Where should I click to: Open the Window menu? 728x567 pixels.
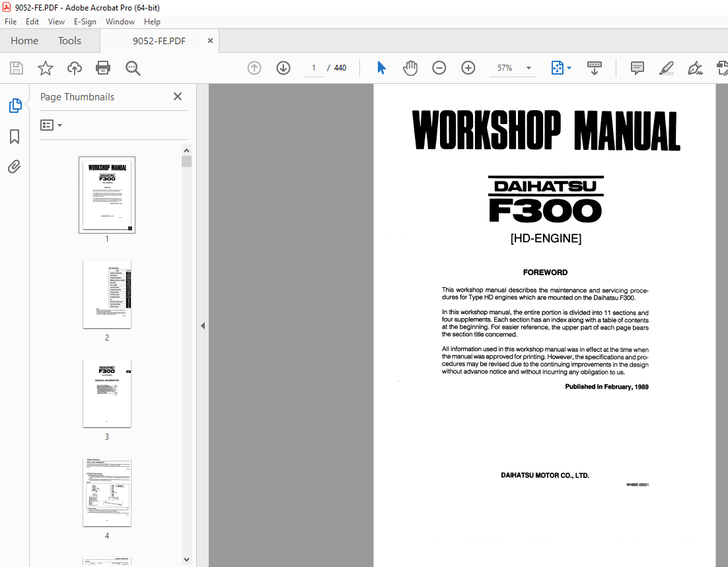120,22
